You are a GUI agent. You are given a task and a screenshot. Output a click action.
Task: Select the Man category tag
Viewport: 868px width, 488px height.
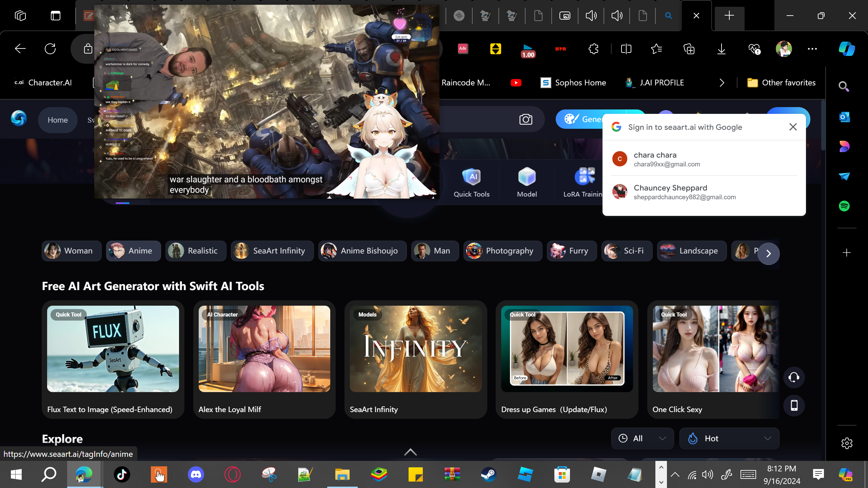click(x=435, y=251)
